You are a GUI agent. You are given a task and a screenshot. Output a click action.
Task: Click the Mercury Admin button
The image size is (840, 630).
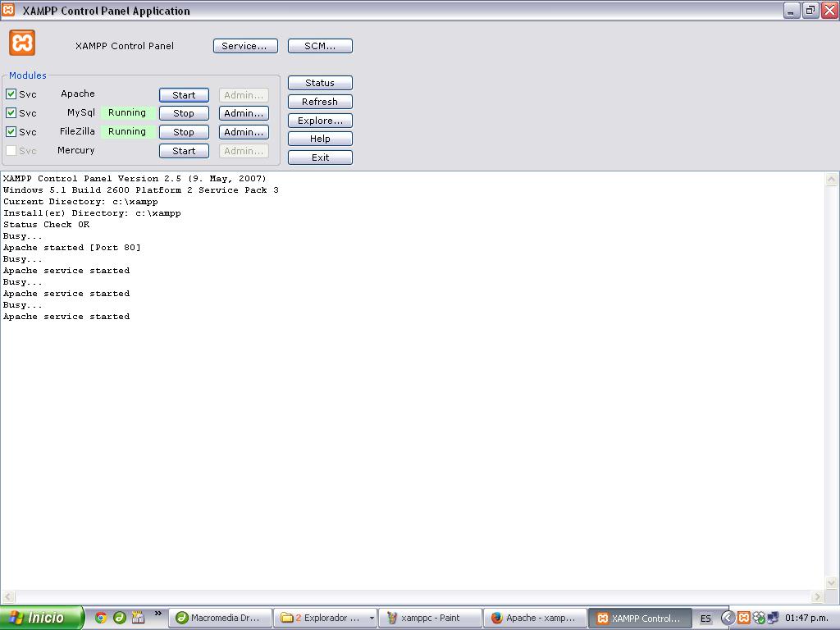coord(244,151)
